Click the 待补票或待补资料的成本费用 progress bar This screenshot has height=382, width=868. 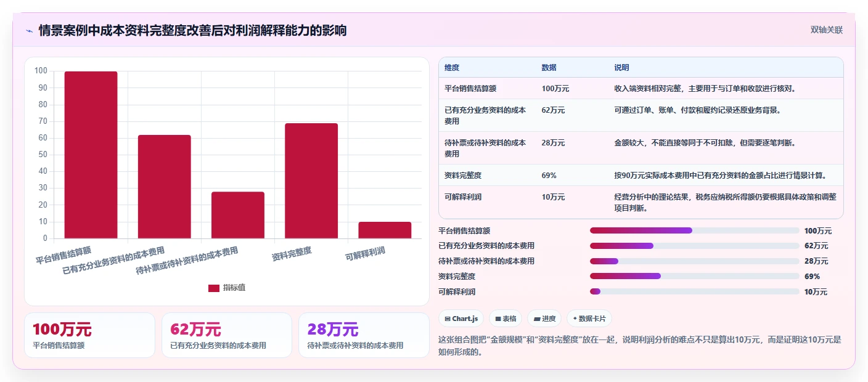tap(694, 261)
